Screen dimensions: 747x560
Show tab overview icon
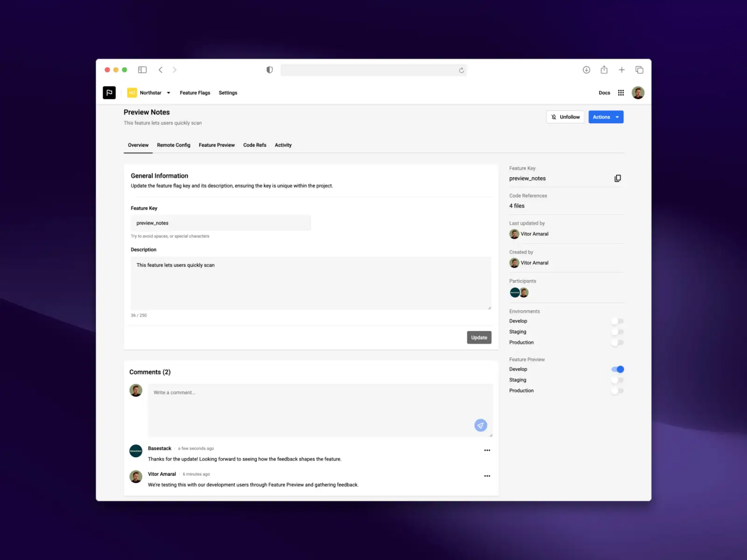coord(639,70)
